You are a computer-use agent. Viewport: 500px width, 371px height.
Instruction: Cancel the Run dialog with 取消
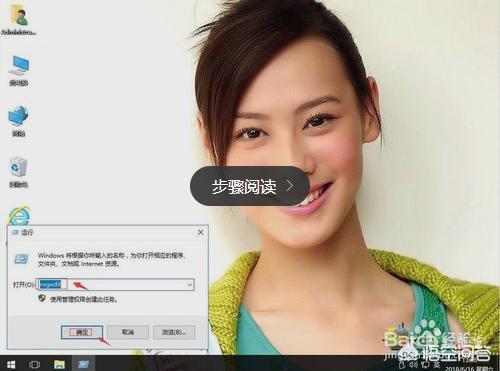(128, 332)
